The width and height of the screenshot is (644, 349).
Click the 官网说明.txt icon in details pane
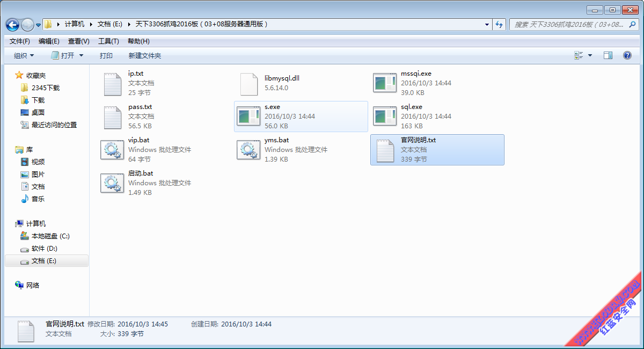tap(27, 331)
